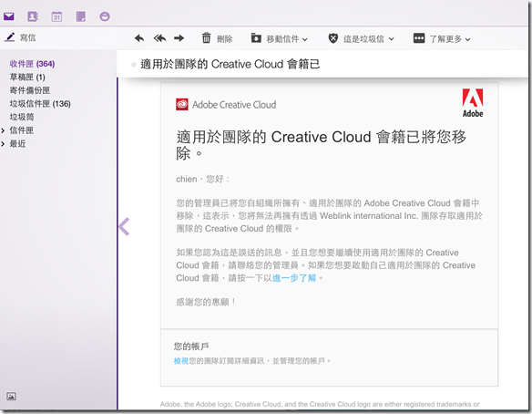Forward the email with the right arrow

179,38
